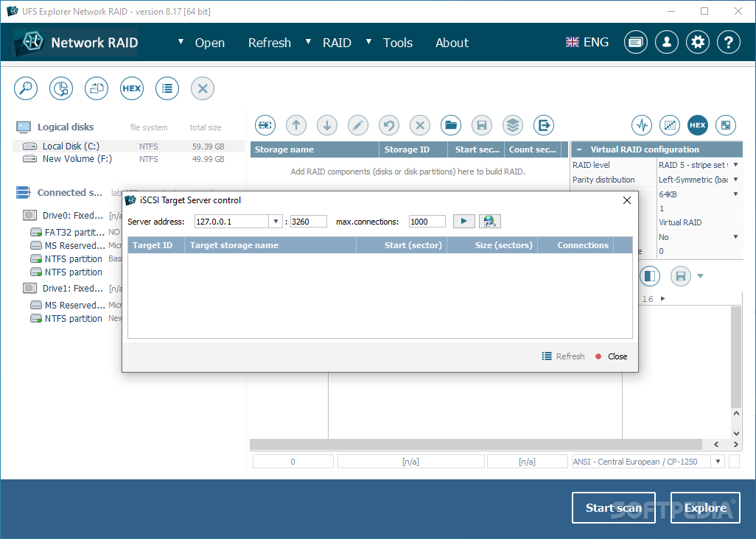Click the edit pencil icon in RAID toolbar
The image size is (756, 539).
click(358, 125)
